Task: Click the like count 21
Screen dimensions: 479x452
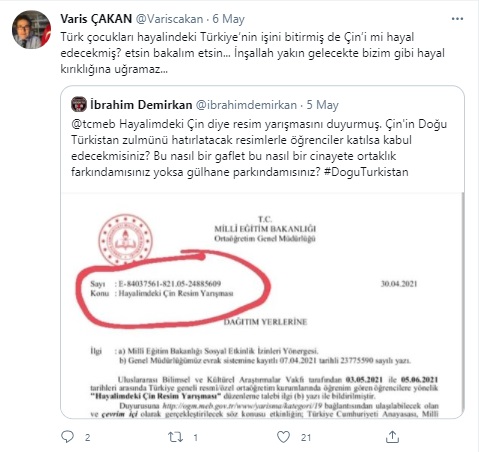Action: click(x=306, y=437)
